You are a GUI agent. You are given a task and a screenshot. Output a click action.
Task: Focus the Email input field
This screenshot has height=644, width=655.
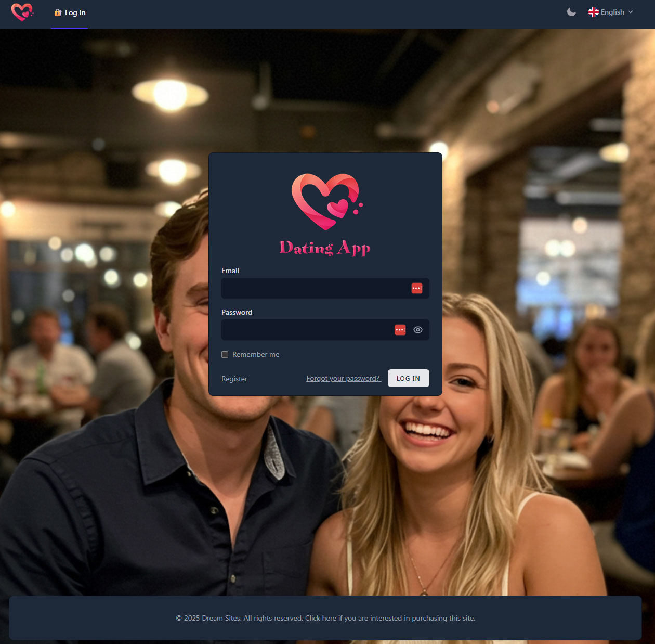tap(315, 288)
